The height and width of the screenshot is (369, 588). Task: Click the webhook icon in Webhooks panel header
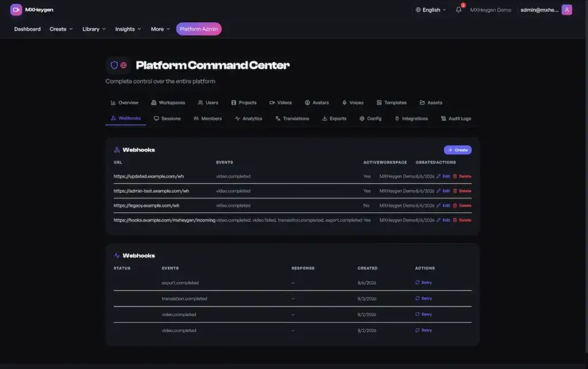click(x=117, y=150)
